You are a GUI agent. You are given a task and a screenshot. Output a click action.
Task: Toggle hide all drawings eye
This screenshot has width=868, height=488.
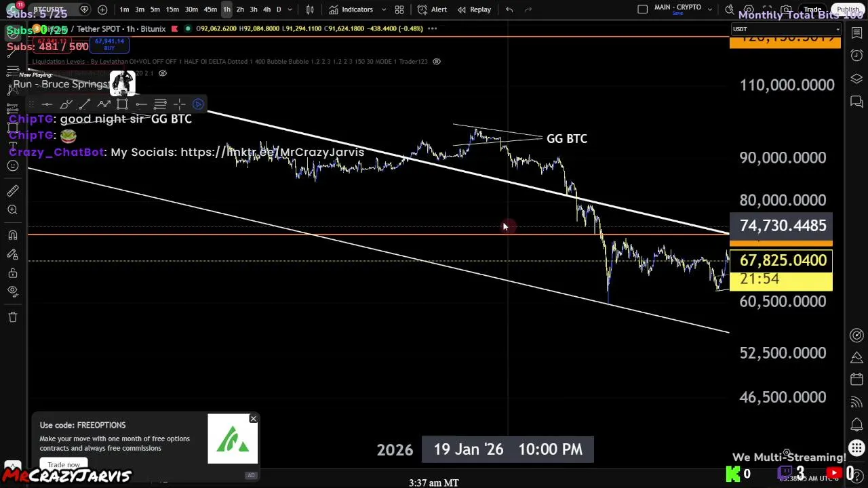13,291
